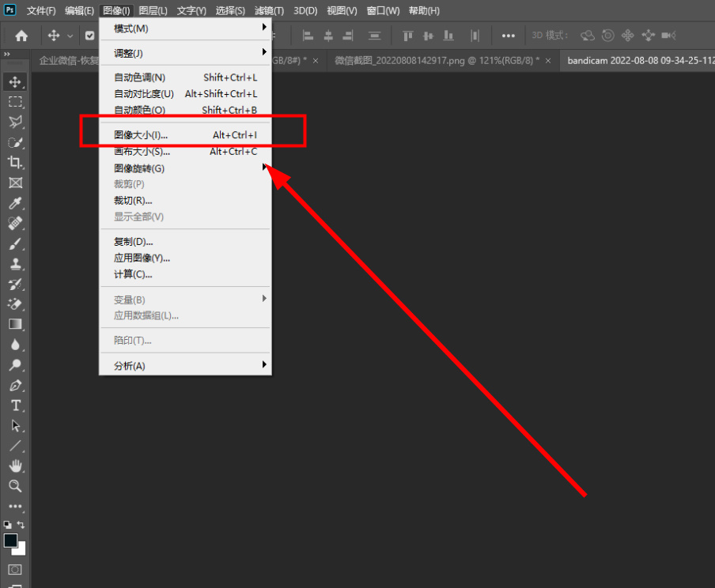715x588 pixels.
Task: Choose the Horizontal Type tool
Action: [15, 405]
